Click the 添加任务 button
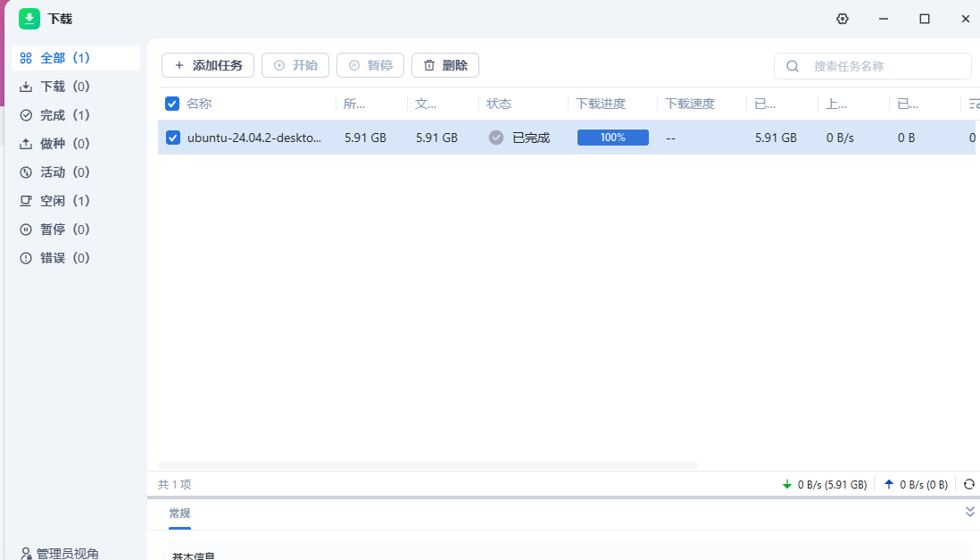Viewport: 980px width, 560px height. click(x=208, y=65)
